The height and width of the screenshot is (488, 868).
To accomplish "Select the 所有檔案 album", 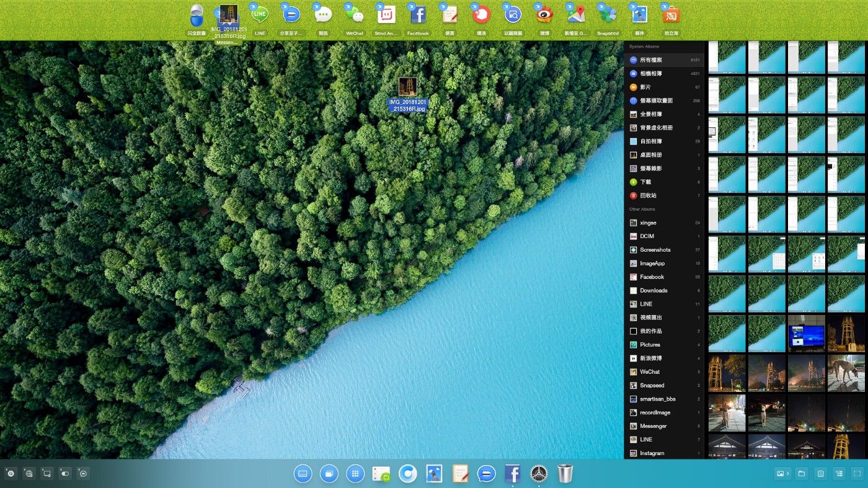I will [652, 60].
